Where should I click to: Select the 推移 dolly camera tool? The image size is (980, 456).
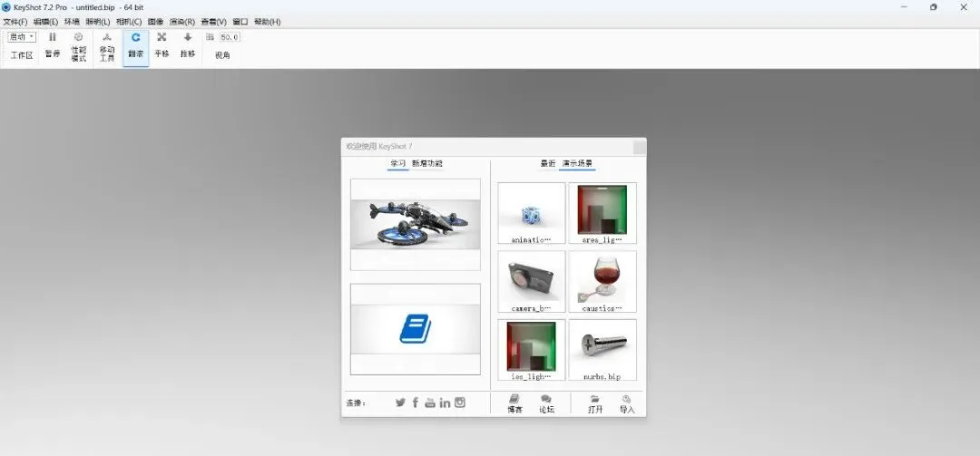[x=188, y=46]
